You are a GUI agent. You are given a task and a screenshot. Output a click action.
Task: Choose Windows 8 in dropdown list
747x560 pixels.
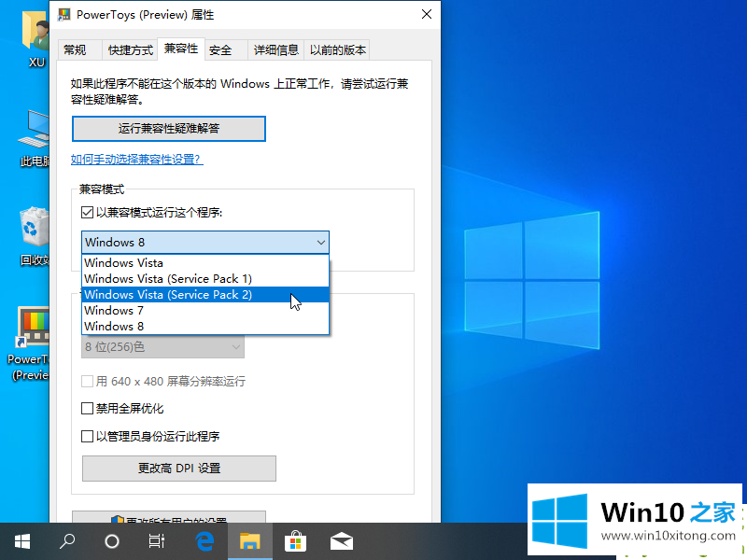(204, 326)
